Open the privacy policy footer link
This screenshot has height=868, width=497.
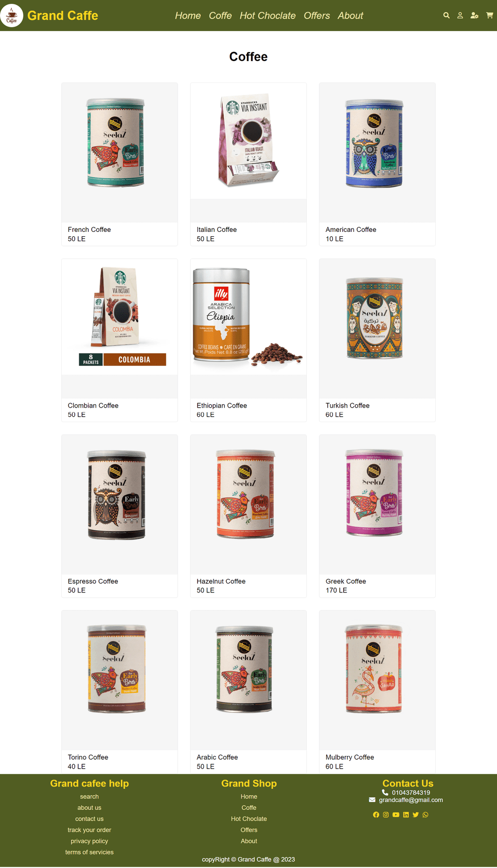(89, 841)
